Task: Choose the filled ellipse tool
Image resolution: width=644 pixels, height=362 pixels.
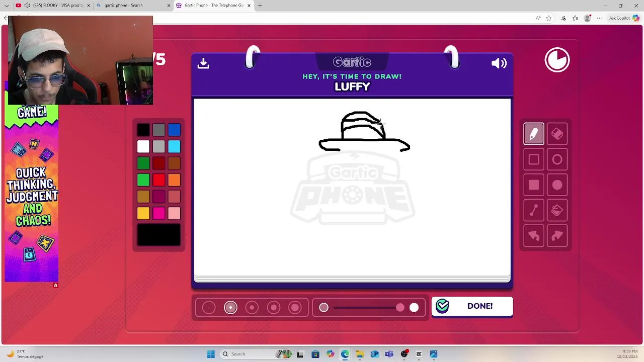Action: [557, 185]
